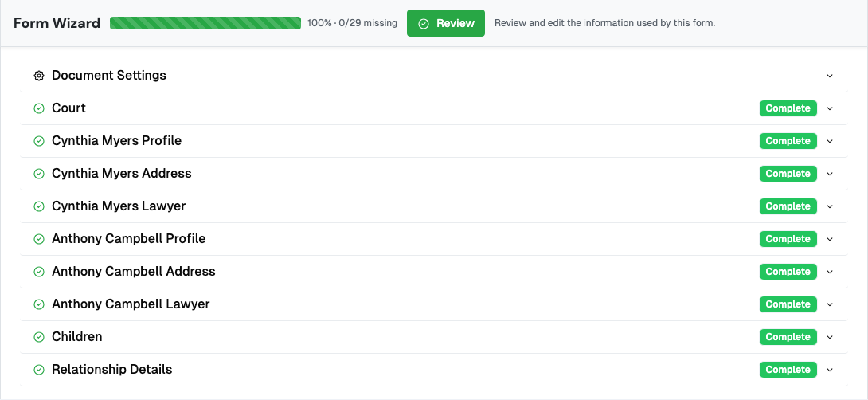Viewport: 868px width, 400px height.
Task: Open the Children section title
Action: click(x=77, y=337)
